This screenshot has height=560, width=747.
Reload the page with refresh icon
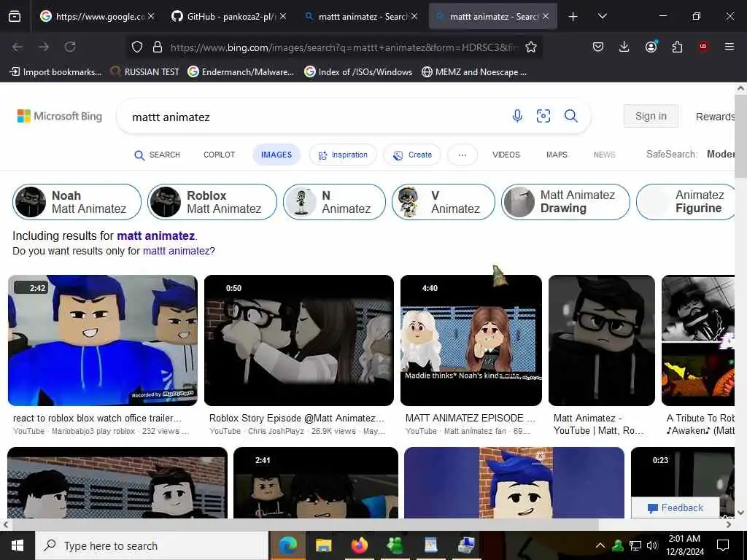pos(70,47)
